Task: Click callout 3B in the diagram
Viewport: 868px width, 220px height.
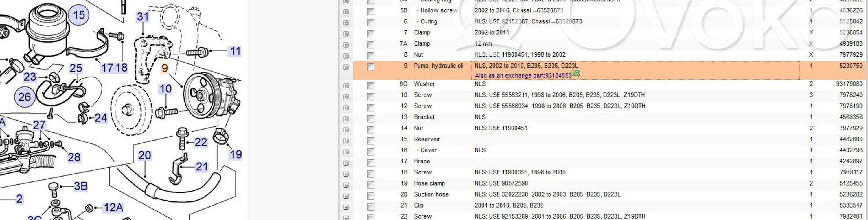Action: (81, 186)
